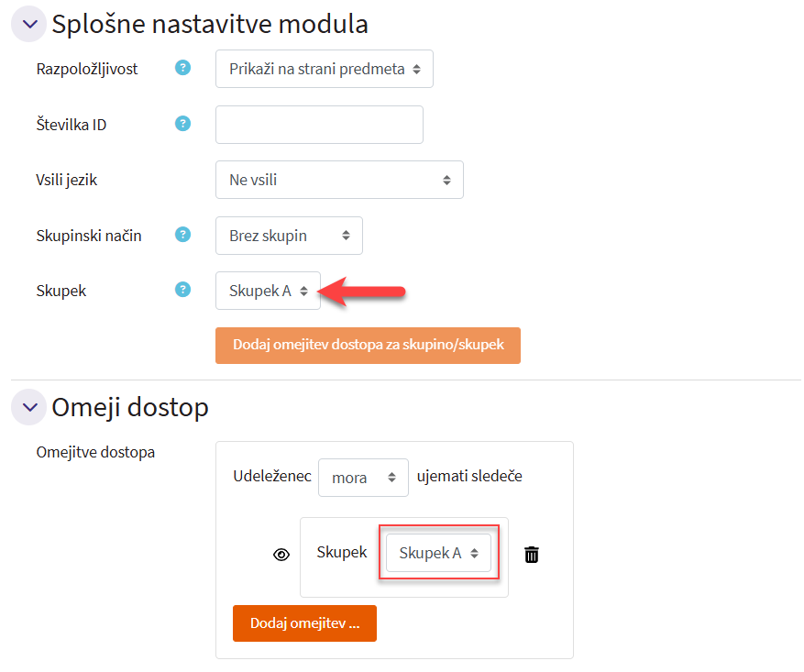Open Skupinski način dropdown showing Brez skupin
The height and width of the screenshot is (672, 804).
pyautogui.click(x=289, y=236)
